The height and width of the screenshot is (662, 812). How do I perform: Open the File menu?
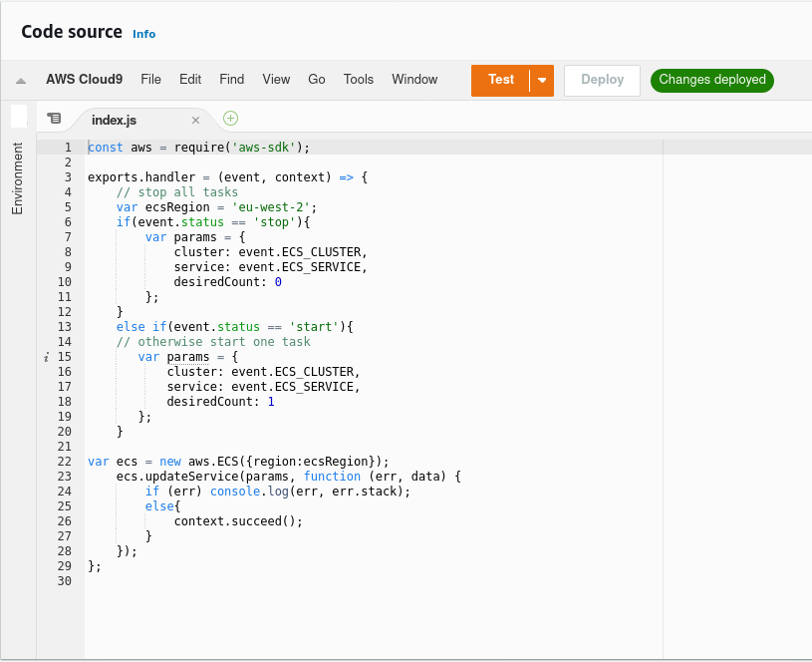[x=150, y=80]
